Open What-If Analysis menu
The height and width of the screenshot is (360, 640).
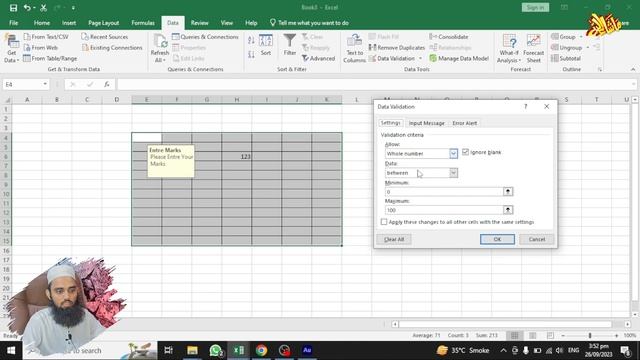tap(509, 49)
